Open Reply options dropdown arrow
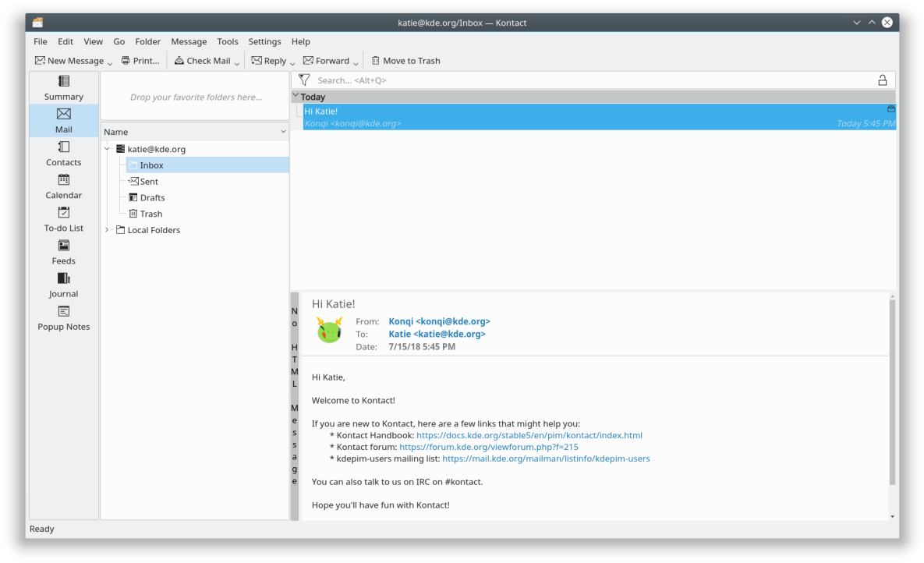 click(292, 63)
